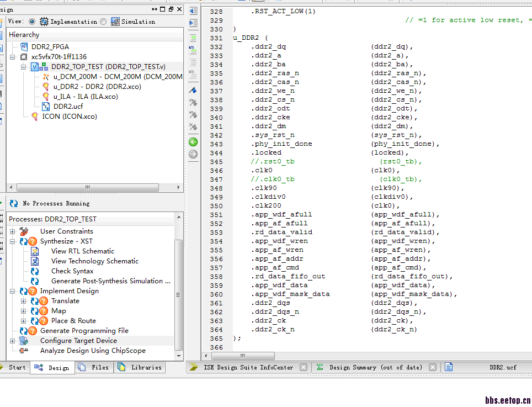This screenshot has height=407, width=532.
Task: Click the increase indent icon in editor toolbar
Action: 193,23
